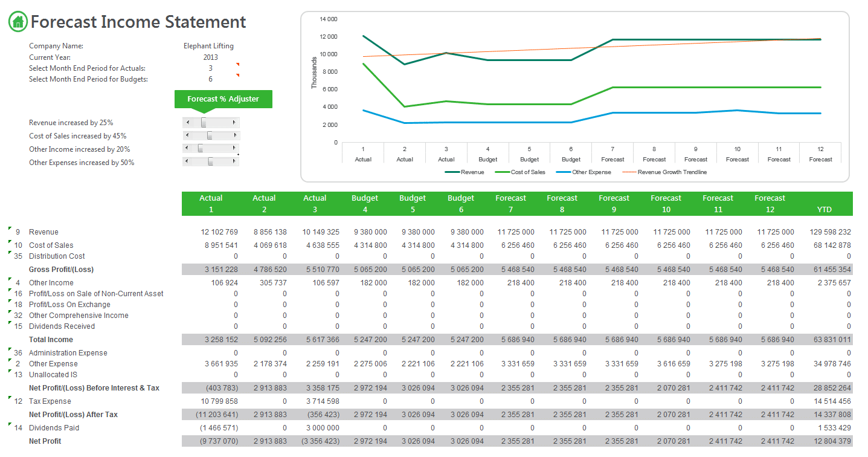Select the Actual 1 column header
868x457 pixels.
211,204
